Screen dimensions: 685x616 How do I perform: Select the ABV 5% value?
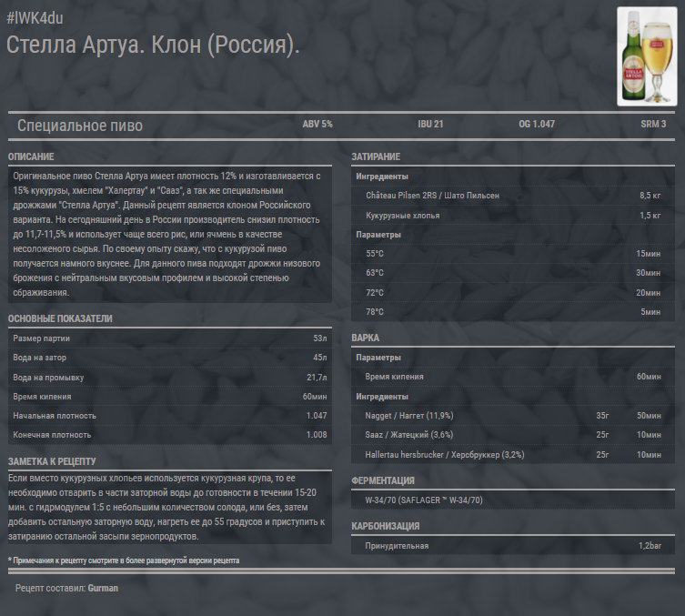(x=317, y=124)
